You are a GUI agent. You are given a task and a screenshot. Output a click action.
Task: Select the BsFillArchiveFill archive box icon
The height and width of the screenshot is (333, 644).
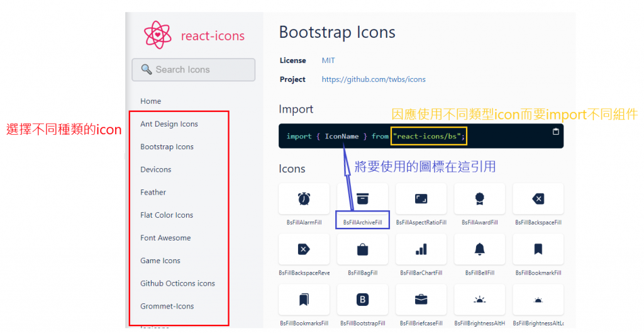coord(362,199)
